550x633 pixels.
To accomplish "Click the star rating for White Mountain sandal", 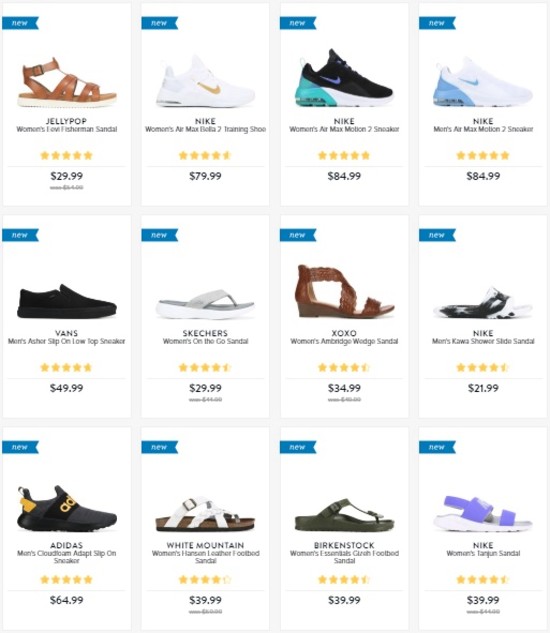I will pyautogui.click(x=205, y=580).
